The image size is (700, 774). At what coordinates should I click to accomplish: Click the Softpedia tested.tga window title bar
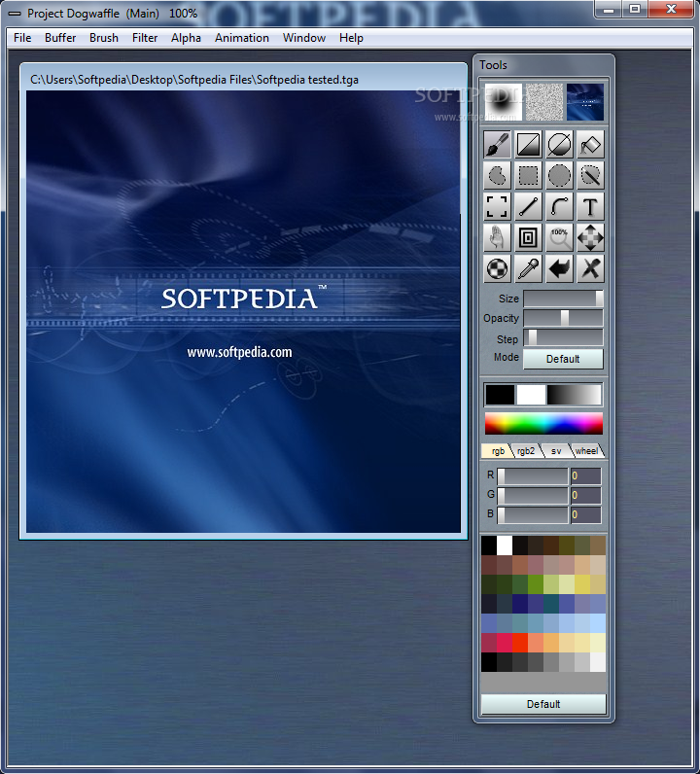[x=243, y=79]
